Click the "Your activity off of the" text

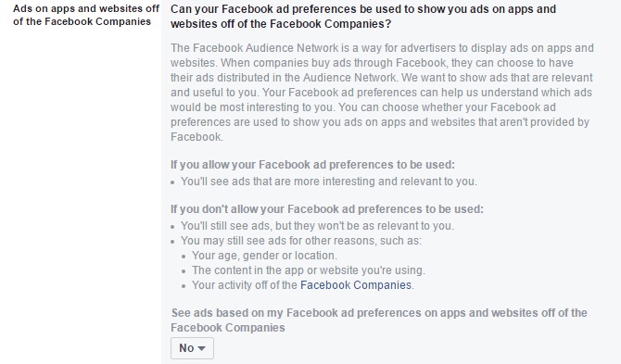tap(245, 285)
